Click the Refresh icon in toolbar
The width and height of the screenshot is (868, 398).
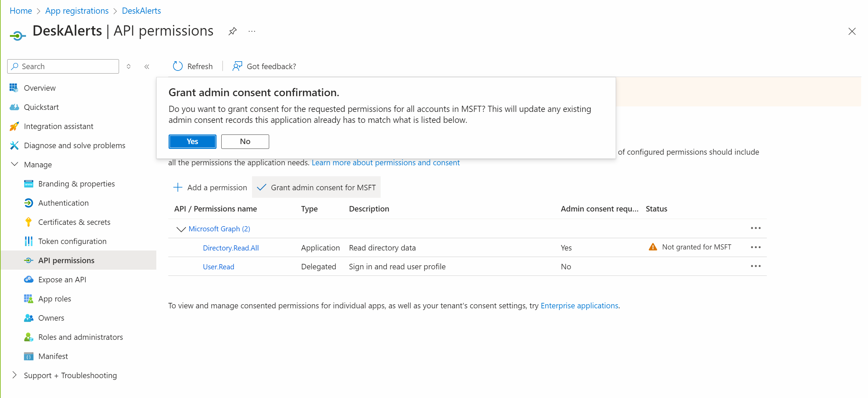(178, 66)
